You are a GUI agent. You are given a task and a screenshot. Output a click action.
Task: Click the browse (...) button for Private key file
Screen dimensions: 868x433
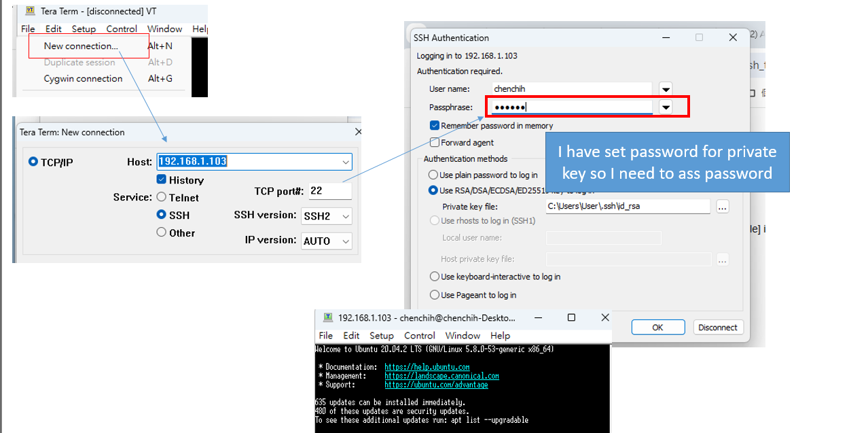pos(723,206)
